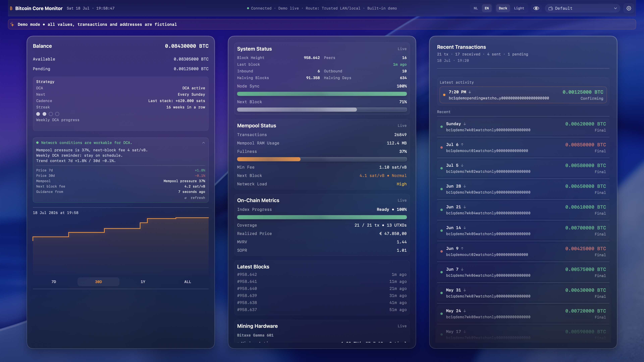Click the Bitcoin Core Monitor title
Viewport: 644px width, 362px height.
tap(39, 8)
